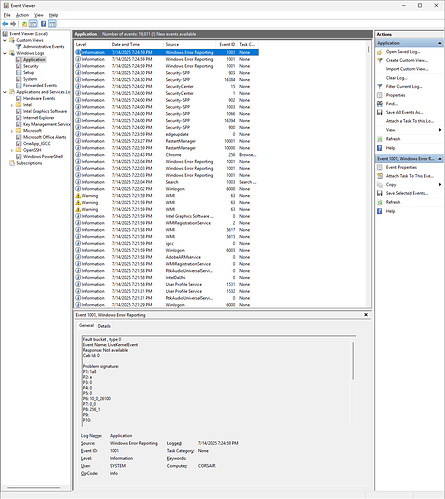Click the Create Custom View funnel icon
Image resolution: width=445 pixels, height=499 pixels.
380,61
